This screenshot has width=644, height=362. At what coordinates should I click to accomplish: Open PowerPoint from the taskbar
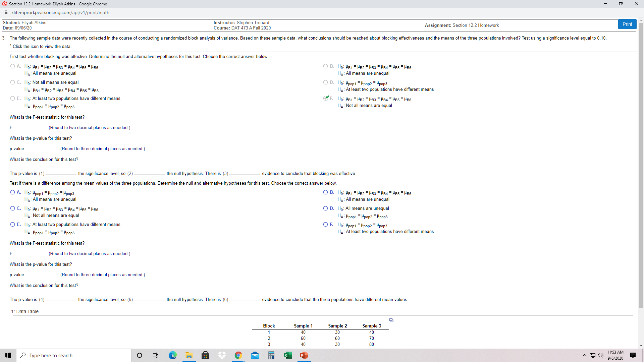pos(304,355)
